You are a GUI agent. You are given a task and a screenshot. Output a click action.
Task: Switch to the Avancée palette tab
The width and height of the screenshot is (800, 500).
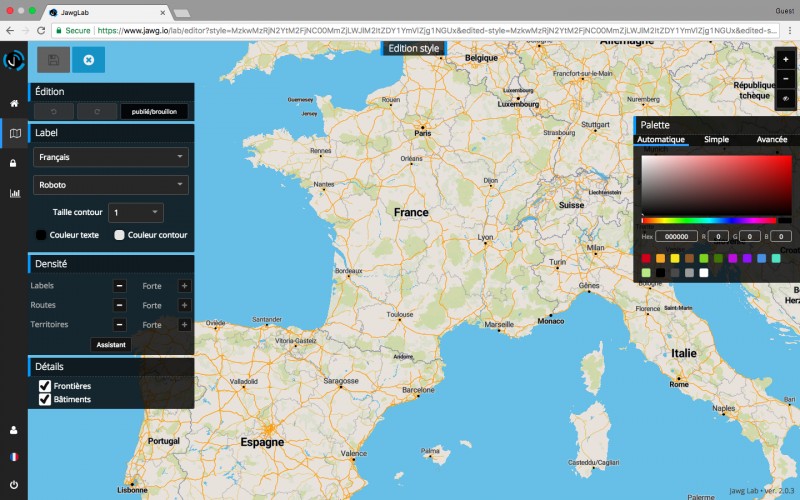coord(771,139)
